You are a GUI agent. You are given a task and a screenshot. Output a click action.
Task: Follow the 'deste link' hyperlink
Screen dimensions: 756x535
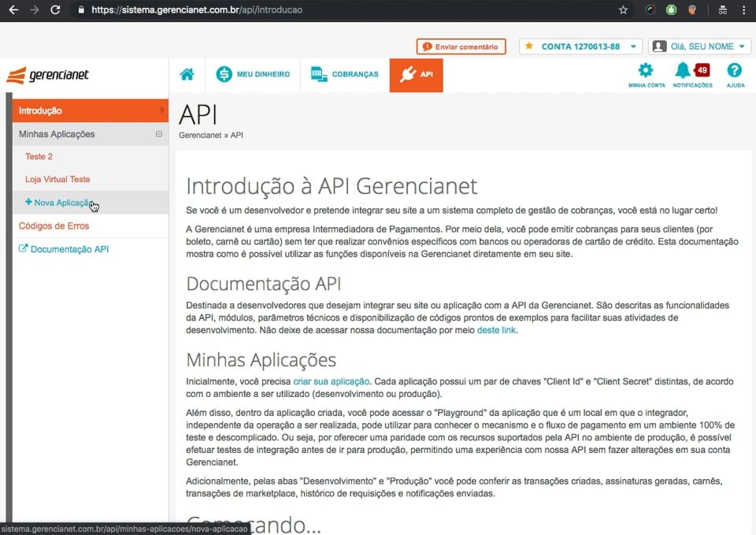(x=496, y=330)
